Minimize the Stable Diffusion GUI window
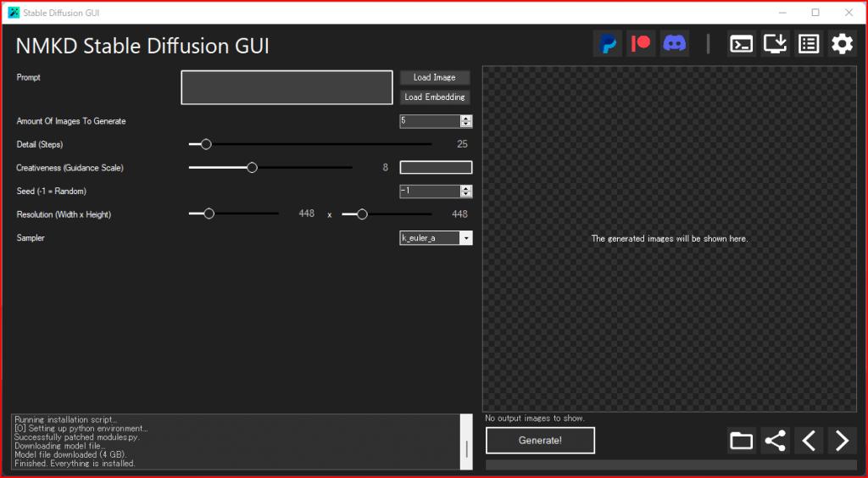This screenshot has width=868, height=478. coord(782,12)
